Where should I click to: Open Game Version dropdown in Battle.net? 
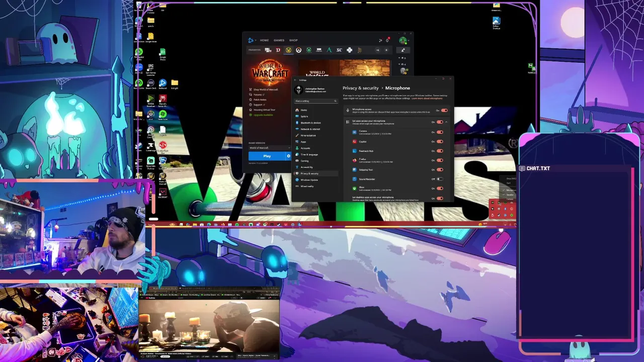click(x=269, y=148)
